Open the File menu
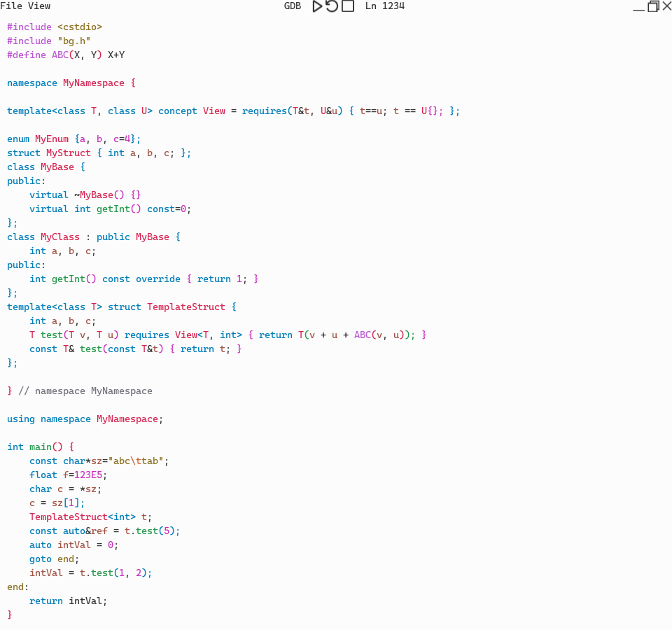This screenshot has height=630, width=672. [x=12, y=6]
